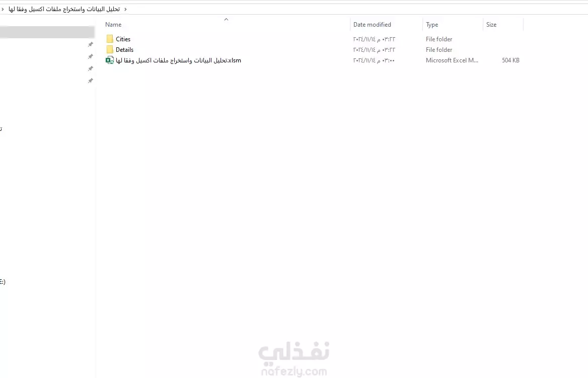Click the Excel xlsm file icon
Image resolution: width=588 pixels, height=378 pixels.
[x=110, y=60]
